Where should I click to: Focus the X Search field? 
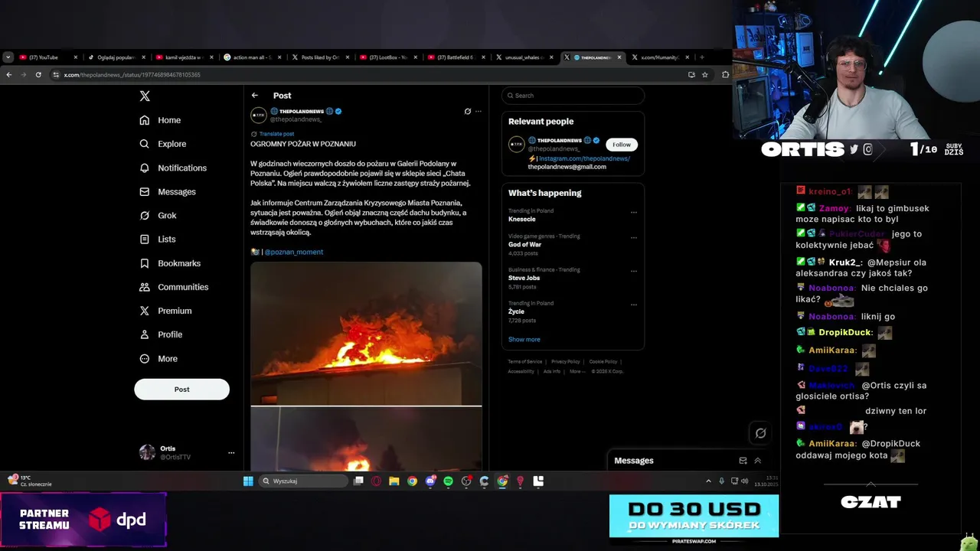pos(573,96)
